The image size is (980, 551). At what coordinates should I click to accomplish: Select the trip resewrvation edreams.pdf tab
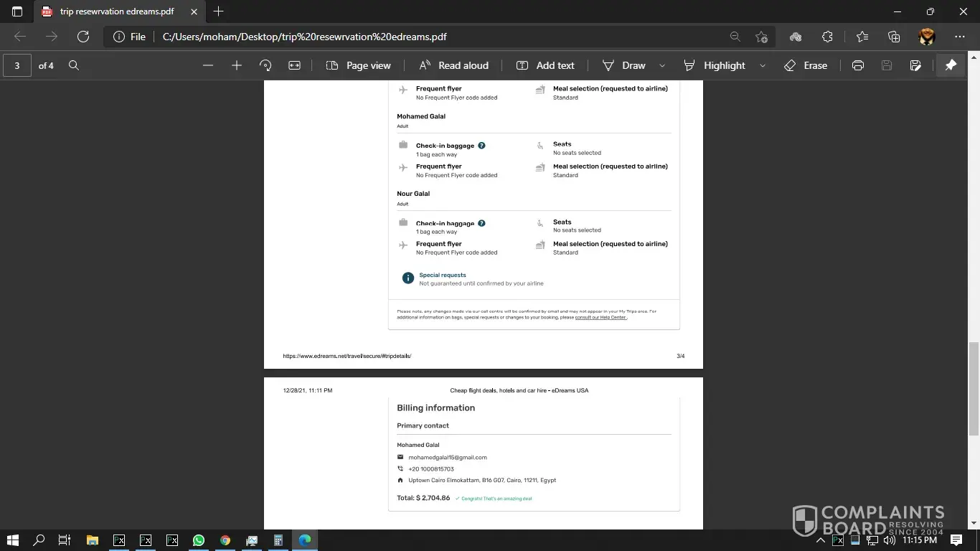point(116,11)
